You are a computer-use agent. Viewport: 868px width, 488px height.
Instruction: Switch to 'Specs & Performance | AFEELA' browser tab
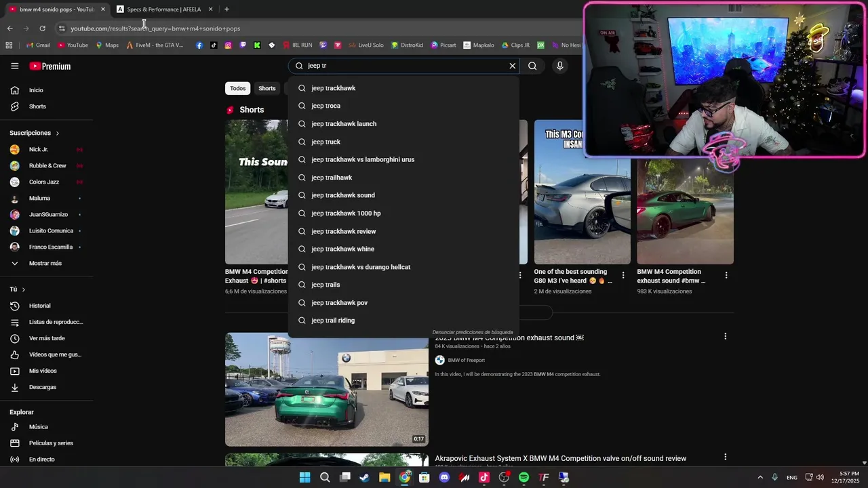coord(164,9)
